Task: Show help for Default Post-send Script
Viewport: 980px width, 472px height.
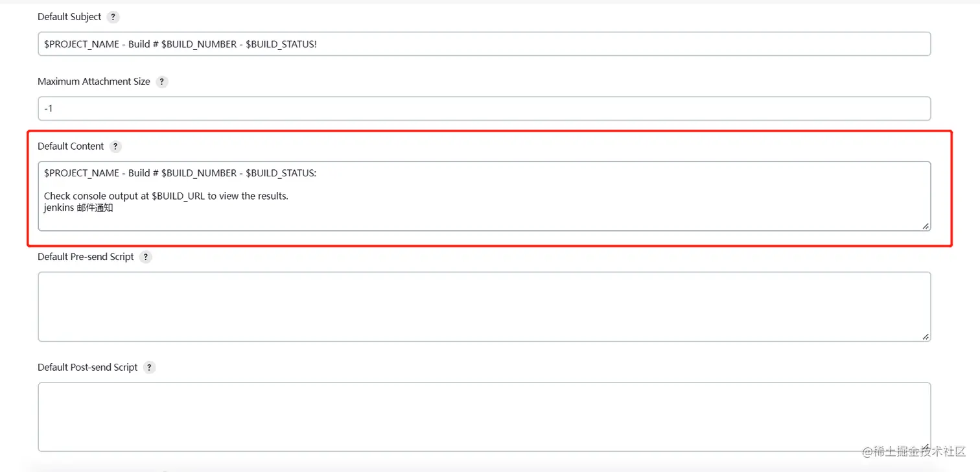Action: click(x=149, y=368)
